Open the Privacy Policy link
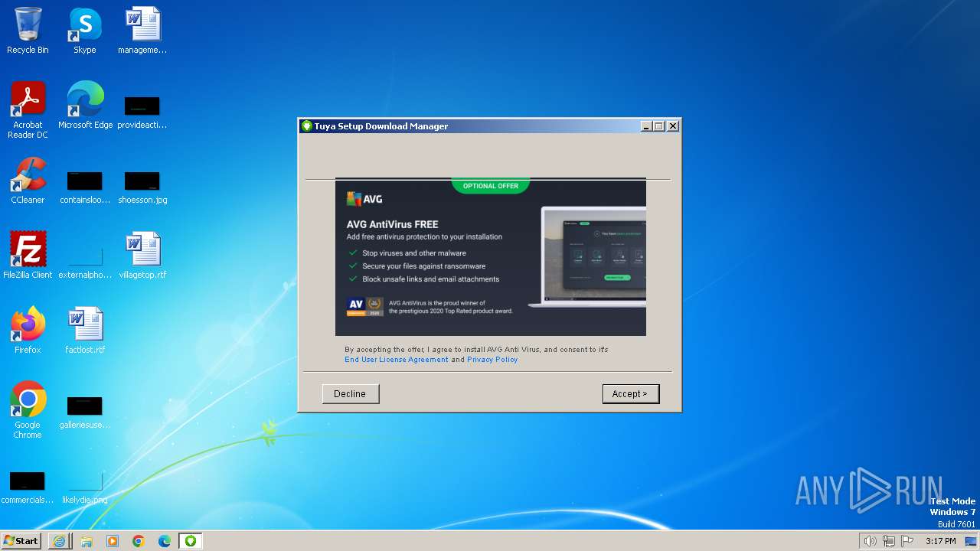 tap(492, 360)
